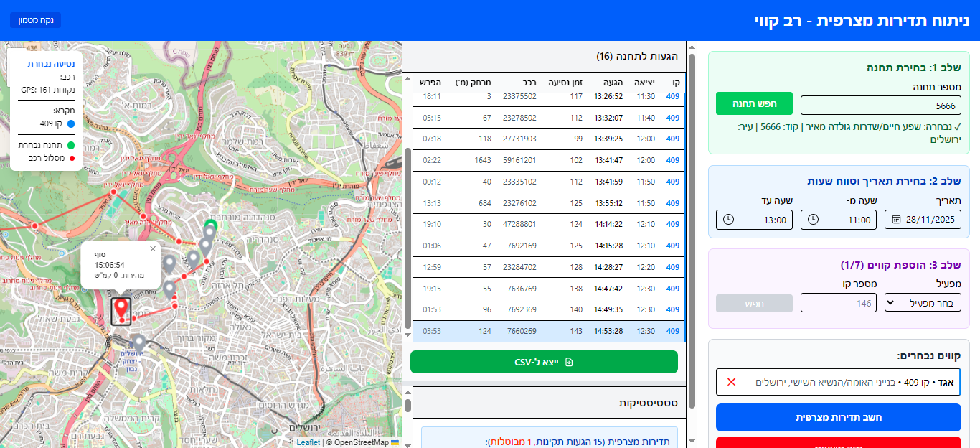Click the blue calculate combined frequency button
980x448 pixels.
pos(838,417)
